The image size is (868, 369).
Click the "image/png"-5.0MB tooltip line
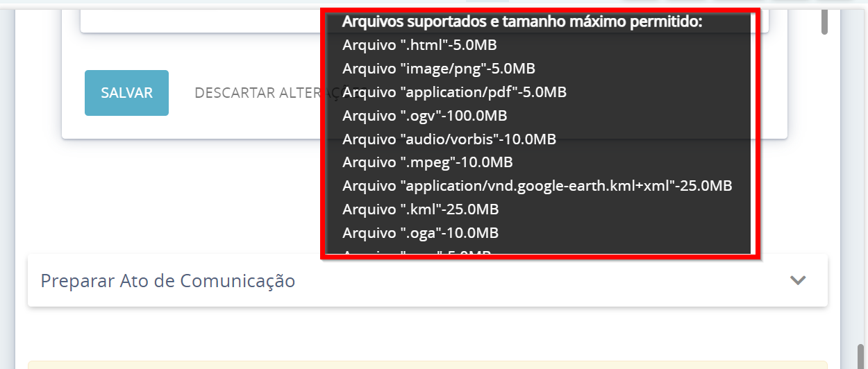438,69
